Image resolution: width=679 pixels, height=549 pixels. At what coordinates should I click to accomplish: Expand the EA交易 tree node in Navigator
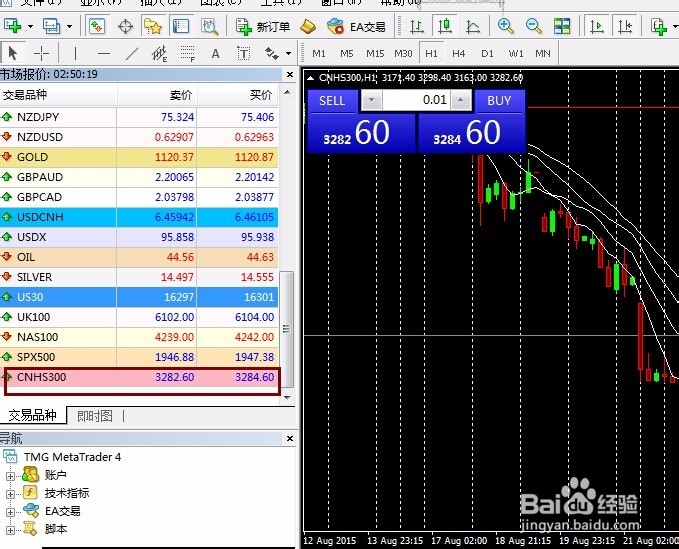[x=10, y=512]
